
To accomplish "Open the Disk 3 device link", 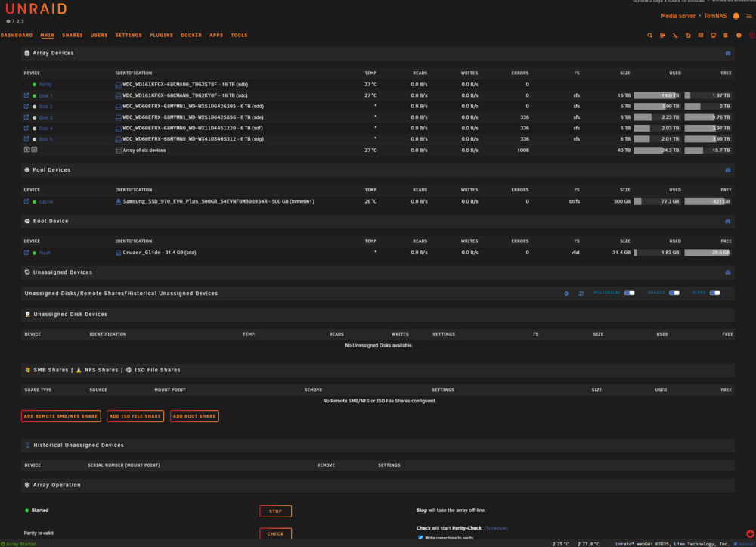I will tap(46, 117).
